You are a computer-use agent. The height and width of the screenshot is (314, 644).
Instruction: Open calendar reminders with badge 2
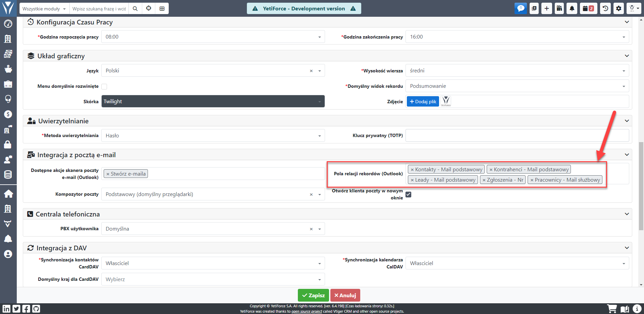click(588, 8)
